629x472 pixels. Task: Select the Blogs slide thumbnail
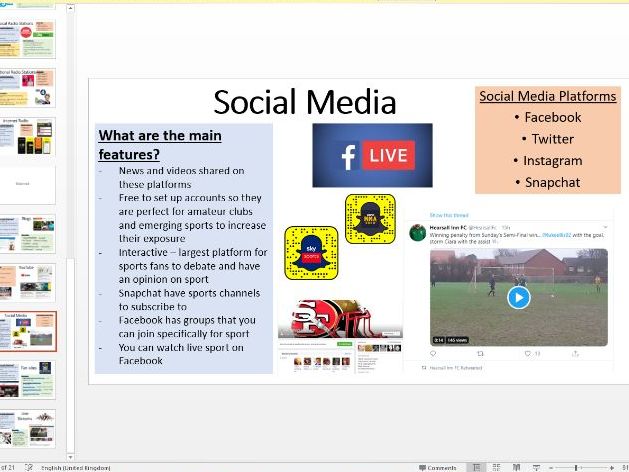28,233
